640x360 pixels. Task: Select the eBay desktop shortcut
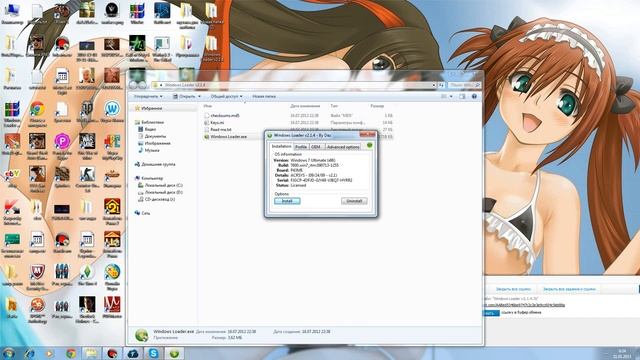[12, 177]
